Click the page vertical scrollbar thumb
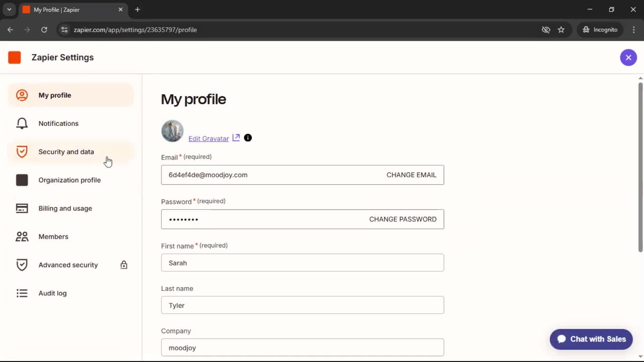The image size is (644, 362). [640, 167]
